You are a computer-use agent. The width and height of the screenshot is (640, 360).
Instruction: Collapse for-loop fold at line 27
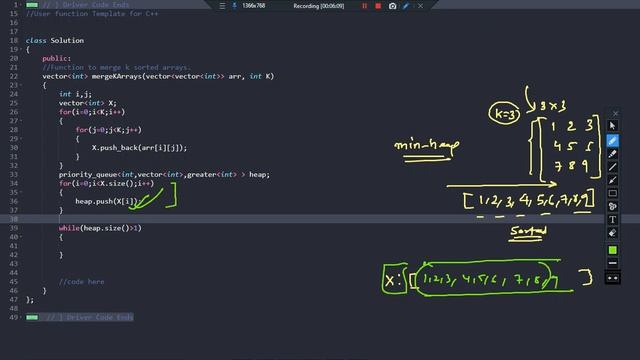(21, 121)
